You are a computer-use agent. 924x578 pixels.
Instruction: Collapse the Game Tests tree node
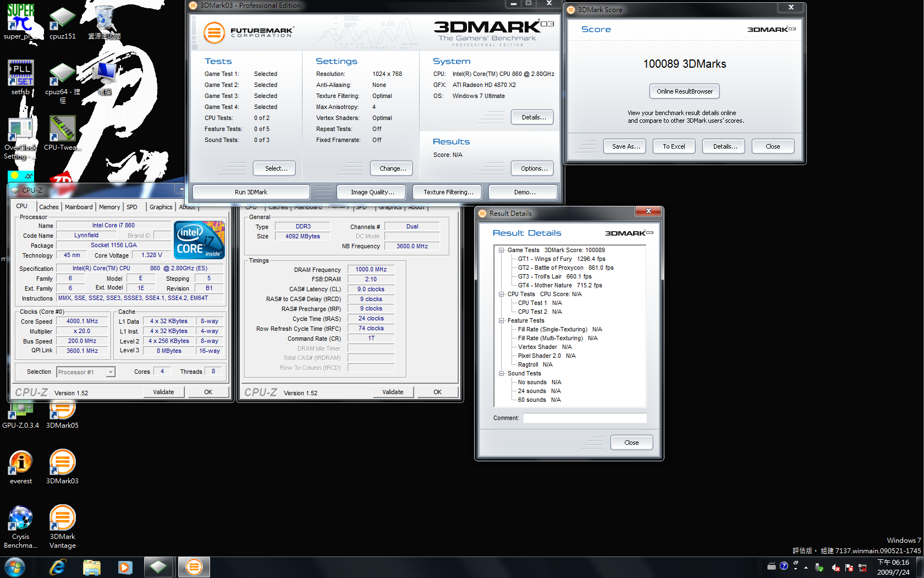click(x=502, y=250)
